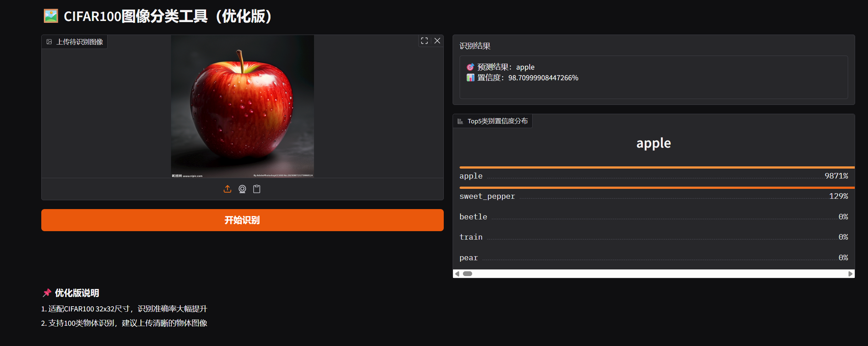Click the 开始识别 button

coord(243,220)
